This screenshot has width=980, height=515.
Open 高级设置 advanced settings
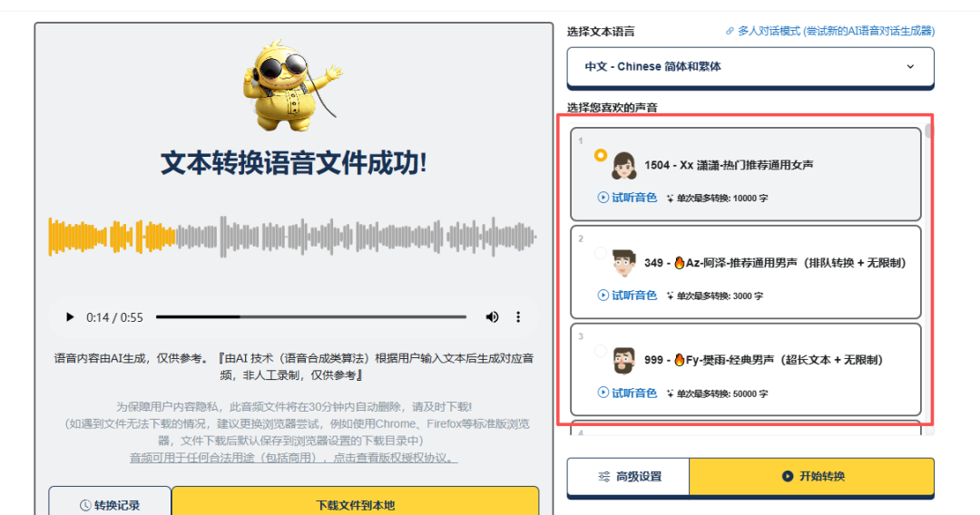(x=628, y=477)
